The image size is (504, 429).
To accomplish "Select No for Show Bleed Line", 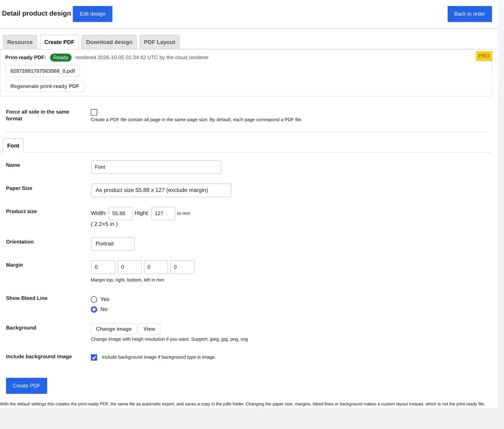I will 94,309.
